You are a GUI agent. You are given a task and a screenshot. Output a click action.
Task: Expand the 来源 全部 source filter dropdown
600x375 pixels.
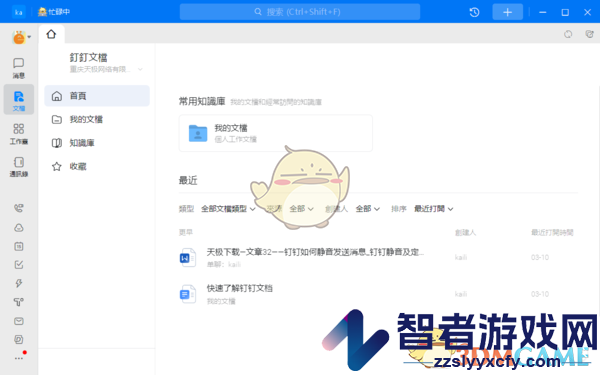(x=302, y=209)
